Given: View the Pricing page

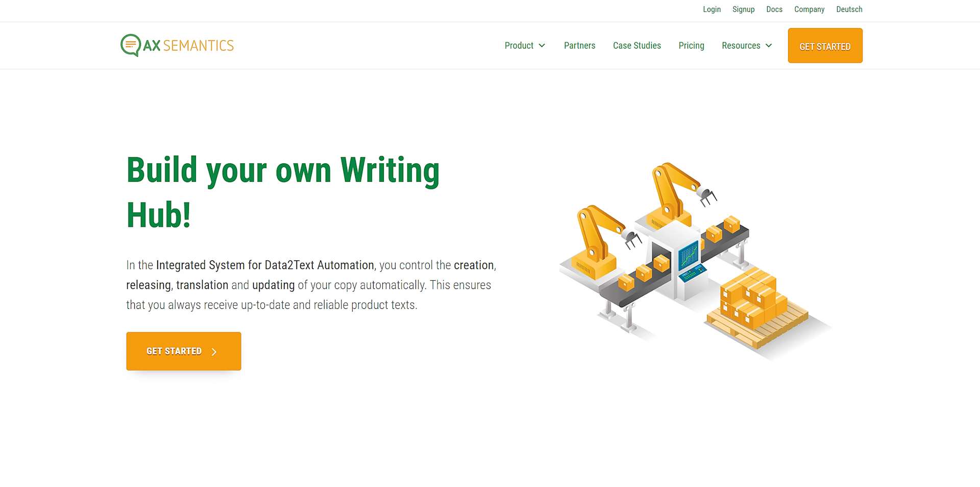Looking at the screenshot, I should [x=691, y=45].
